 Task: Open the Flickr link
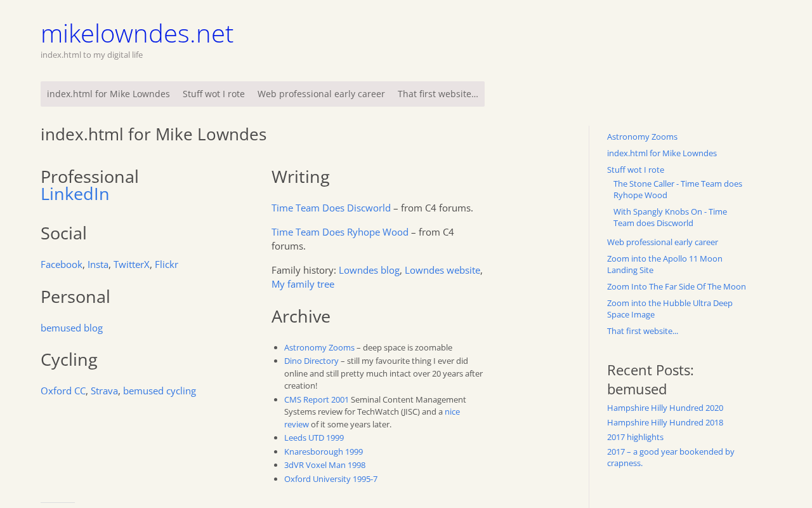point(166,264)
